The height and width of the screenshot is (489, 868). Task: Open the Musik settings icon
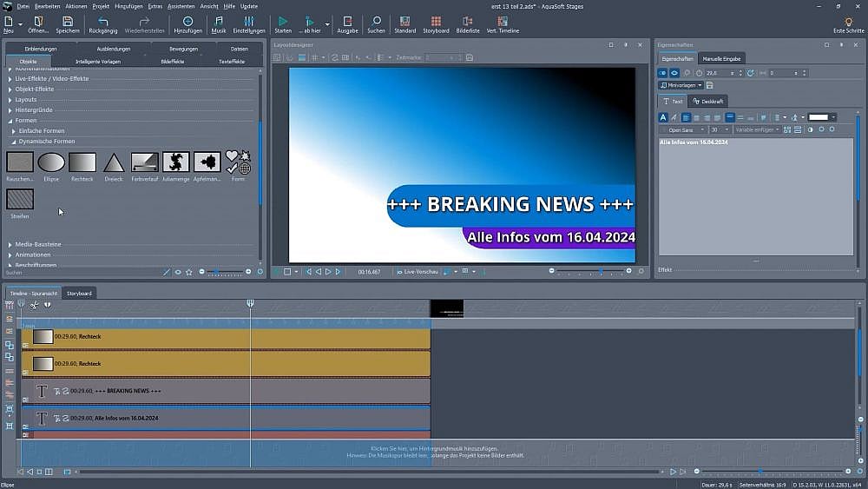218,21
